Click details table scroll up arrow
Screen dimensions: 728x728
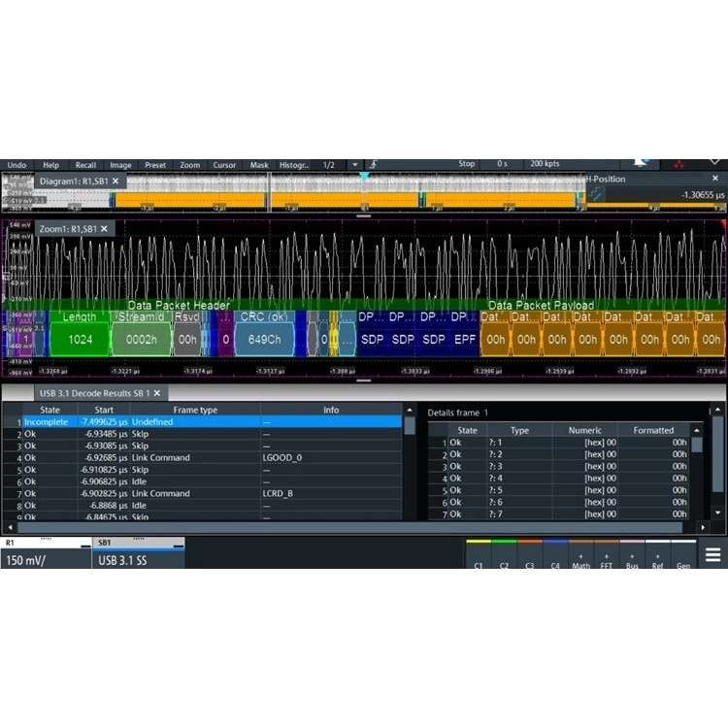tap(696, 430)
